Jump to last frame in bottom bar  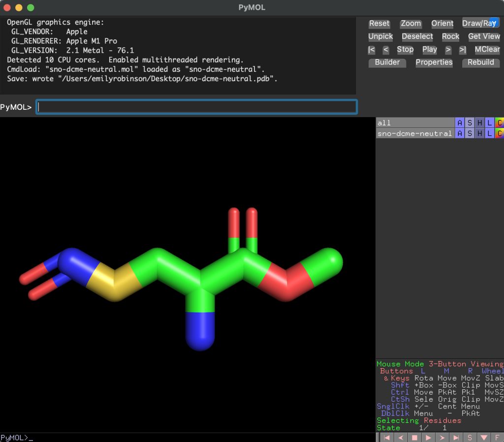pyautogui.click(x=456, y=437)
